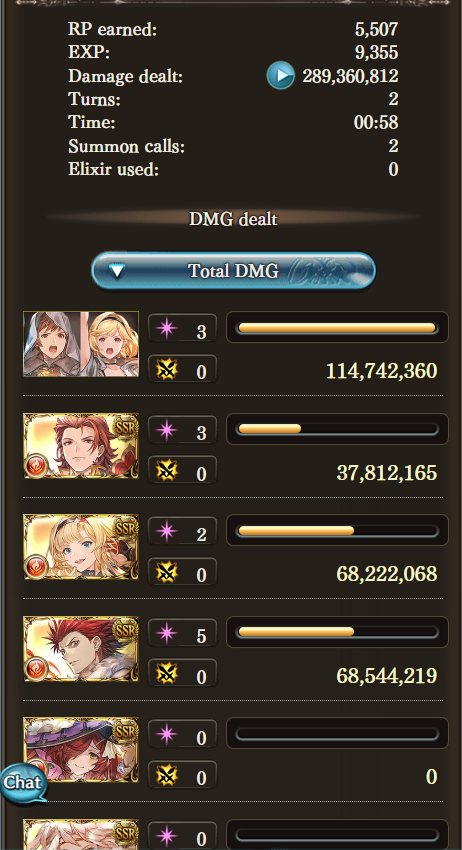
Task: Click the white triangle arrow on Total DMG
Action: (117, 271)
